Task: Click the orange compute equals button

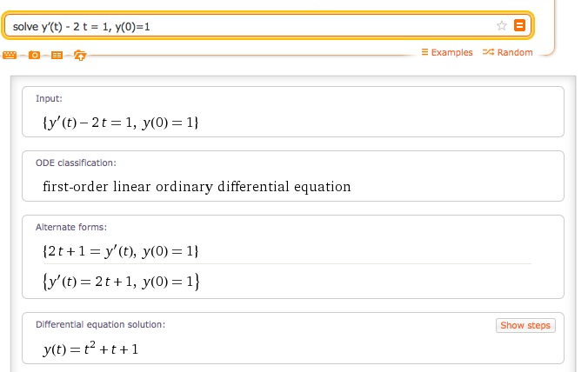Action: tap(519, 25)
